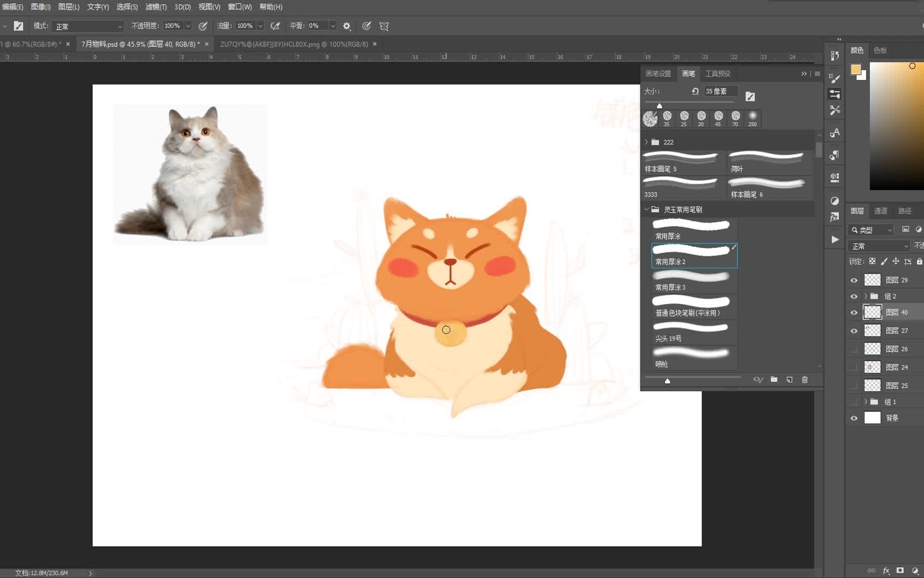Lock transparent pixels for layer

(x=872, y=261)
